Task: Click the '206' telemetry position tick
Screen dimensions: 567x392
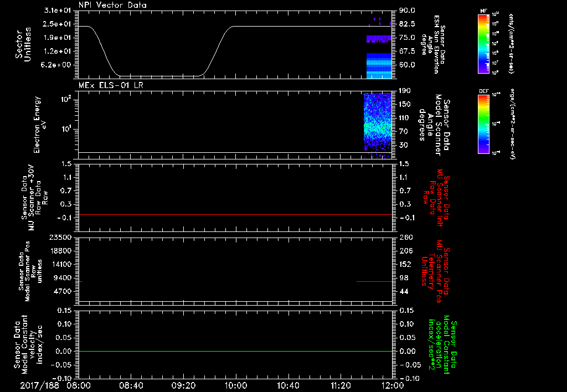Action: coord(405,251)
